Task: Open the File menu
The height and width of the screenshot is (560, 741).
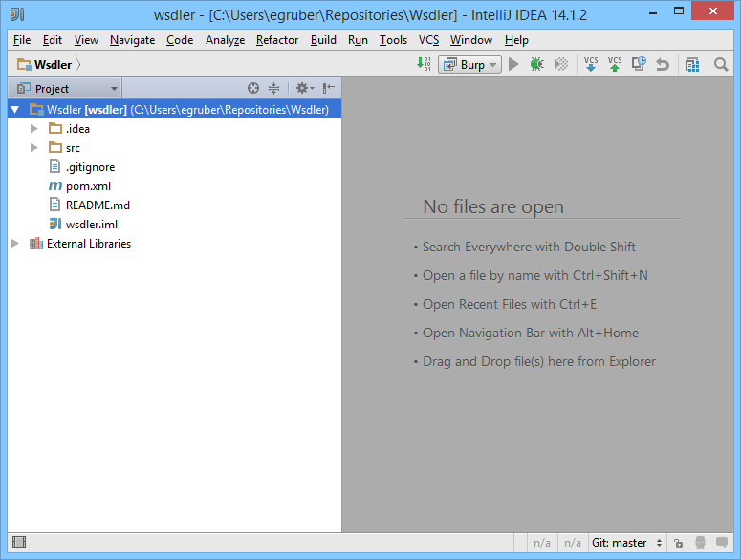Action: point(22,40)
